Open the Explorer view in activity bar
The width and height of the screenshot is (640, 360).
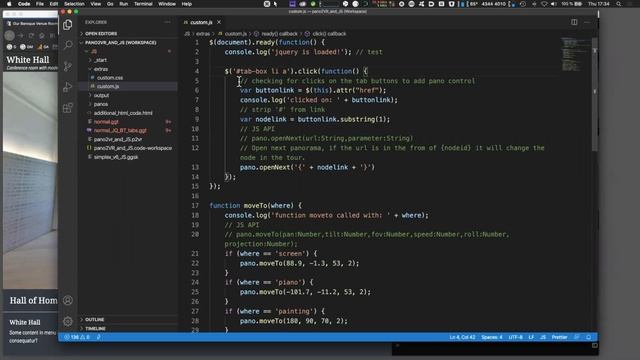tap(68, 25)
